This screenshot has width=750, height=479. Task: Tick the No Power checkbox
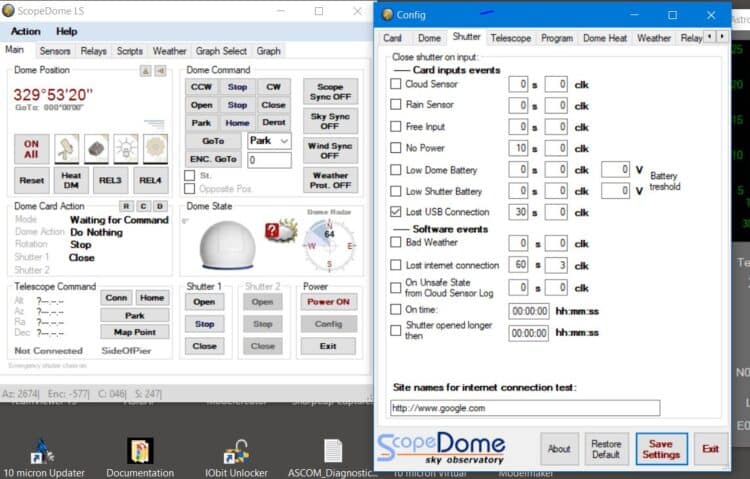(x=396, y=148)
